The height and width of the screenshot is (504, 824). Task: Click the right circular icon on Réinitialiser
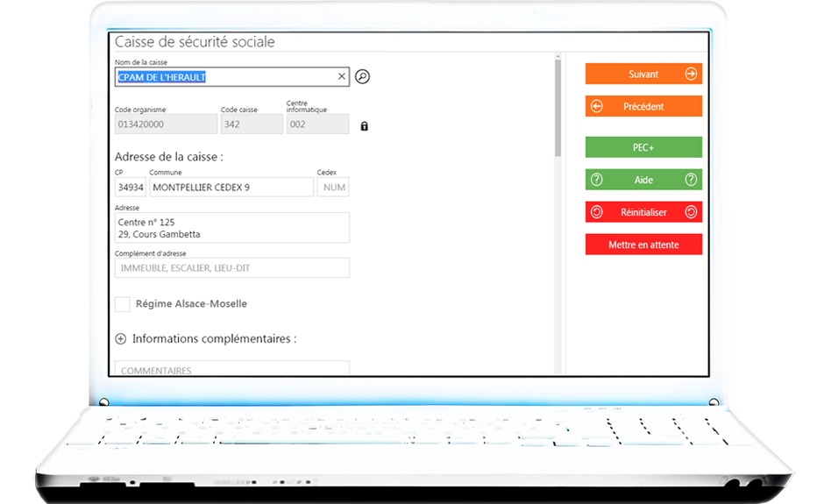(x=691, y=212)
